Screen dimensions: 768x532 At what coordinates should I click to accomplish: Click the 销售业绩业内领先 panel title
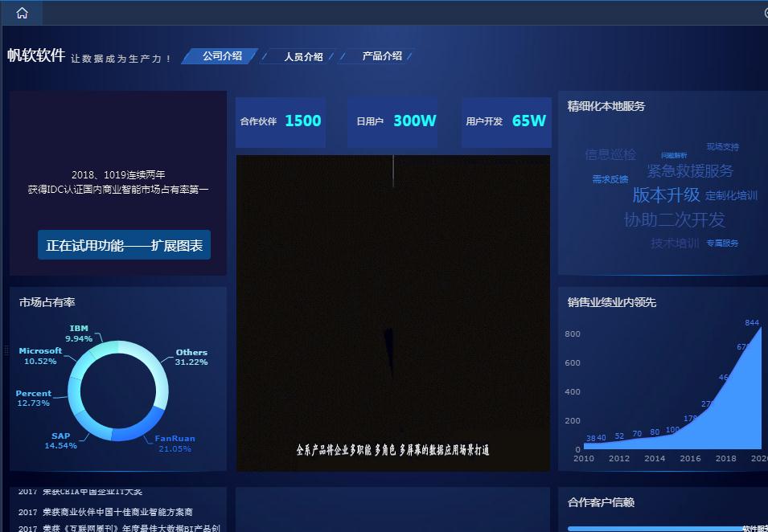(x=612, y=302)
